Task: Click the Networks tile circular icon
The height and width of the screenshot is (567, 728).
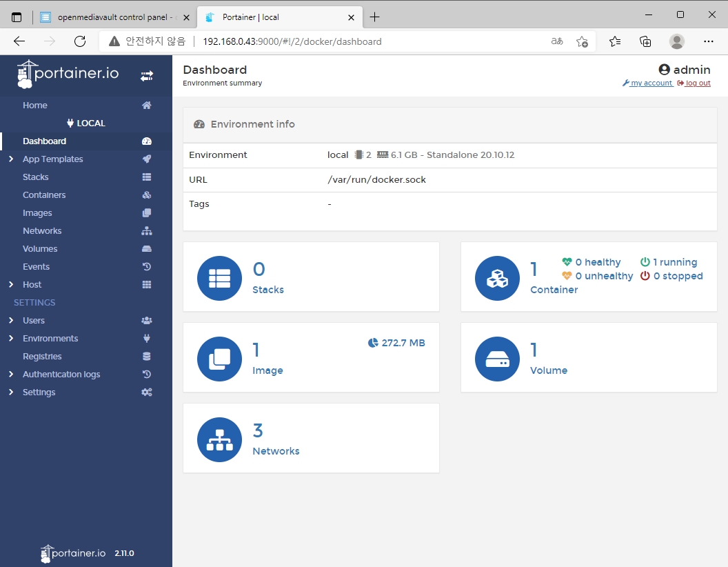Action: [220, 440]
